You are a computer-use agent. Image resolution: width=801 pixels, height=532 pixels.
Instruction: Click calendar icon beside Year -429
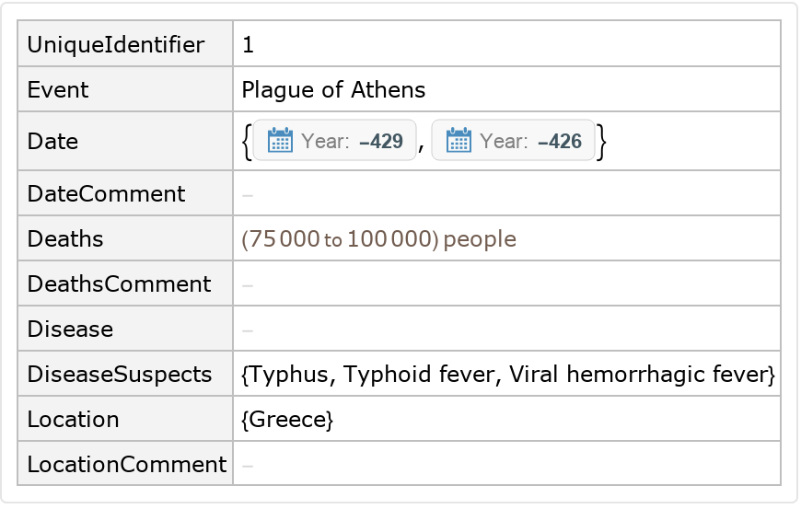[x=280, y=141]
